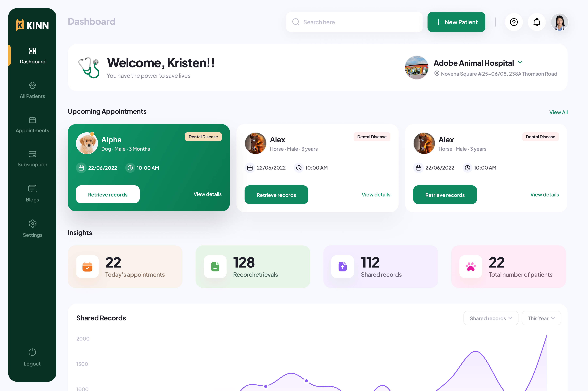Click the Shared records insight value 112
Viewport: 588px width, 391px height.
(370, 262)
